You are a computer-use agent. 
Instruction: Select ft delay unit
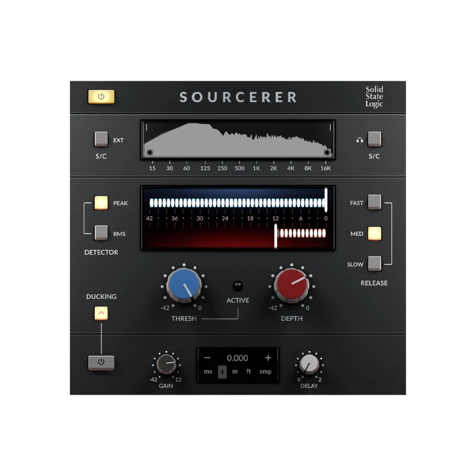click(x=248, y=371)
